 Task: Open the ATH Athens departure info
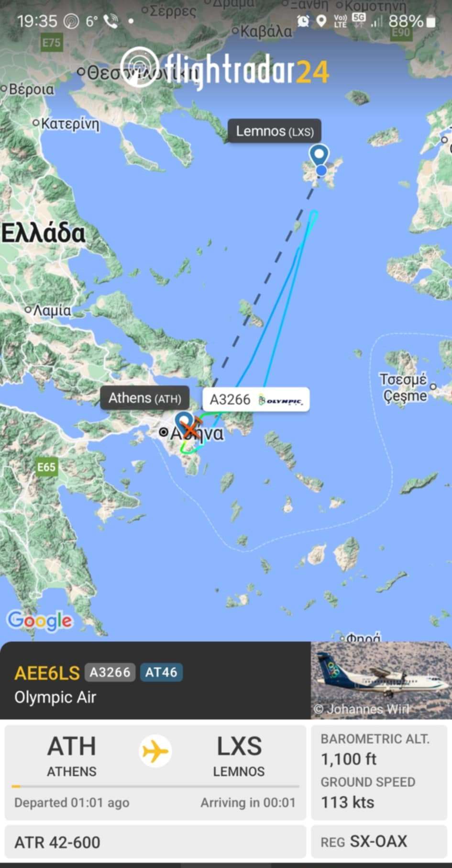click(72, 756)
